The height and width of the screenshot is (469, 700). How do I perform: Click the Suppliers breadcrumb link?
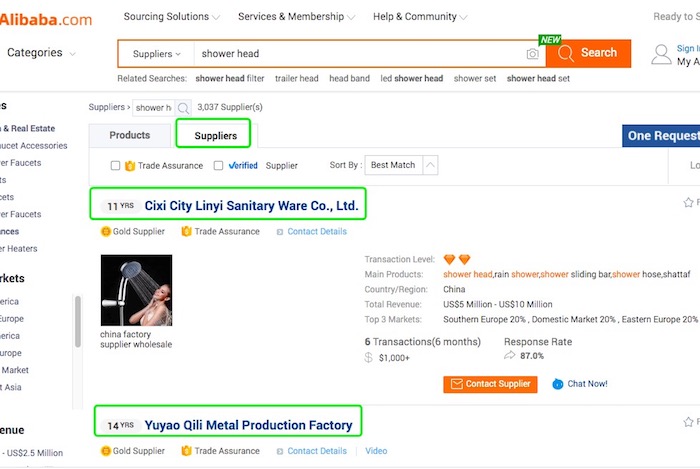click(x=107, y=107)
